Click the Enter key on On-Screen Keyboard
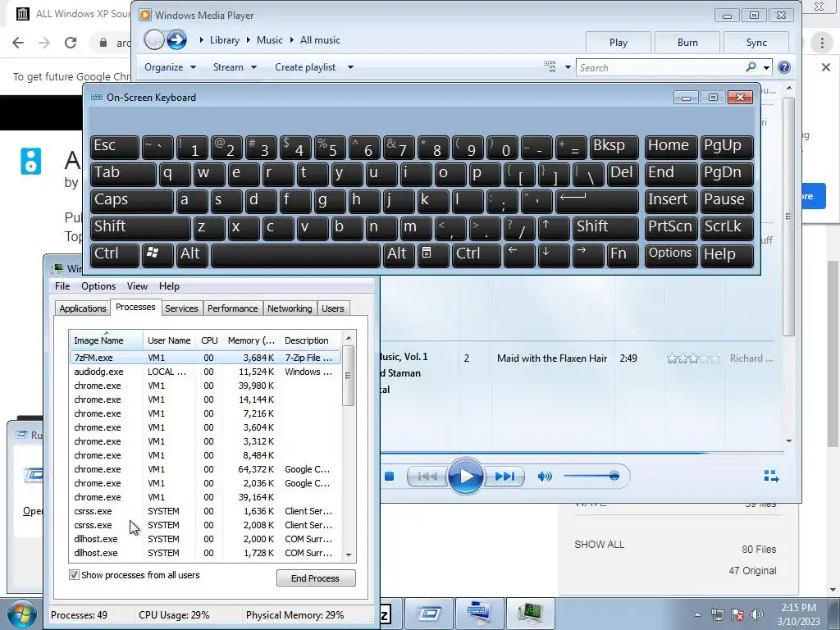Image resolution: width=840 pixels, height=630 pixels. [597, 201]
